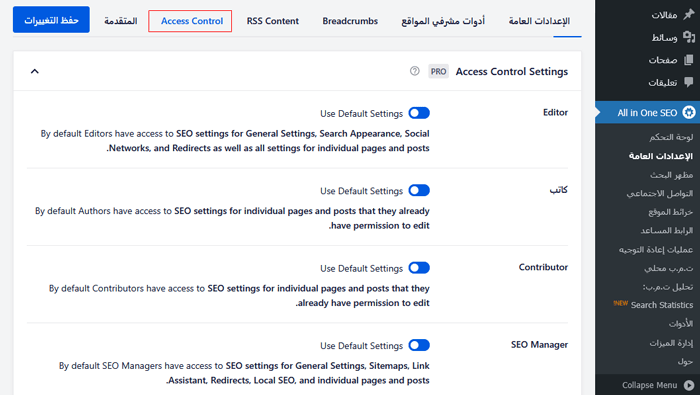Switch to the Access Control tab

(192, 21)
